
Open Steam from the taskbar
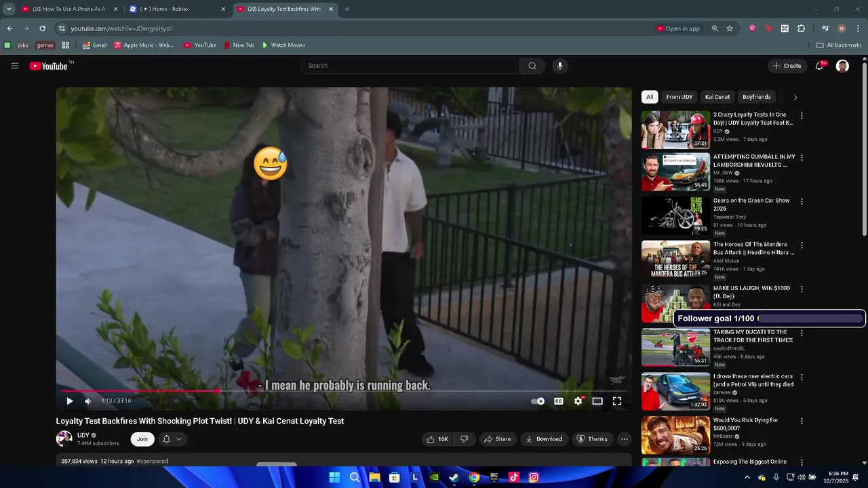(454, 477)
